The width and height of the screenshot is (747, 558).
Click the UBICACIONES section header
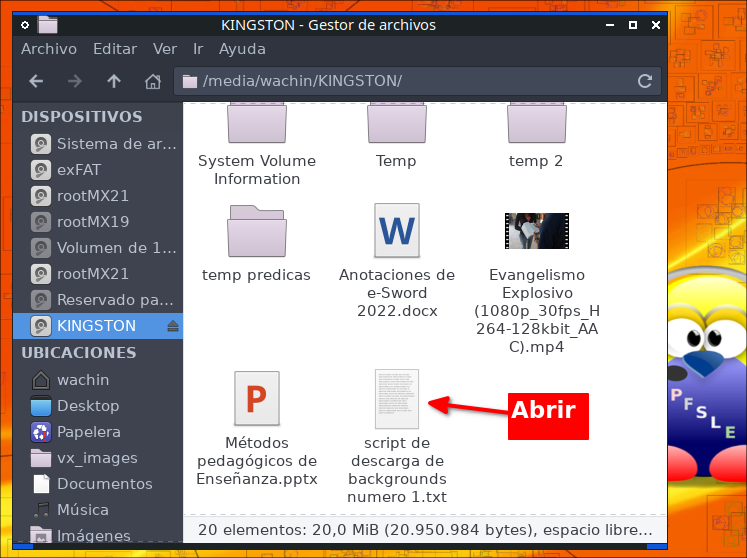click(x=79, y=353)
